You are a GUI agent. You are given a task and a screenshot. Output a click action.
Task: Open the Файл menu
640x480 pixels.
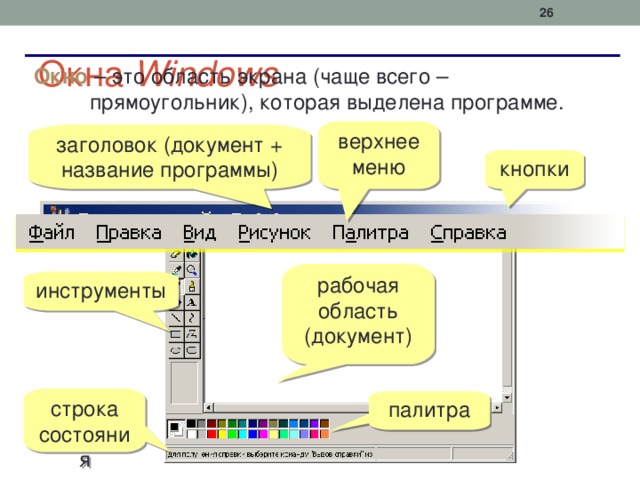click(51, 233)
